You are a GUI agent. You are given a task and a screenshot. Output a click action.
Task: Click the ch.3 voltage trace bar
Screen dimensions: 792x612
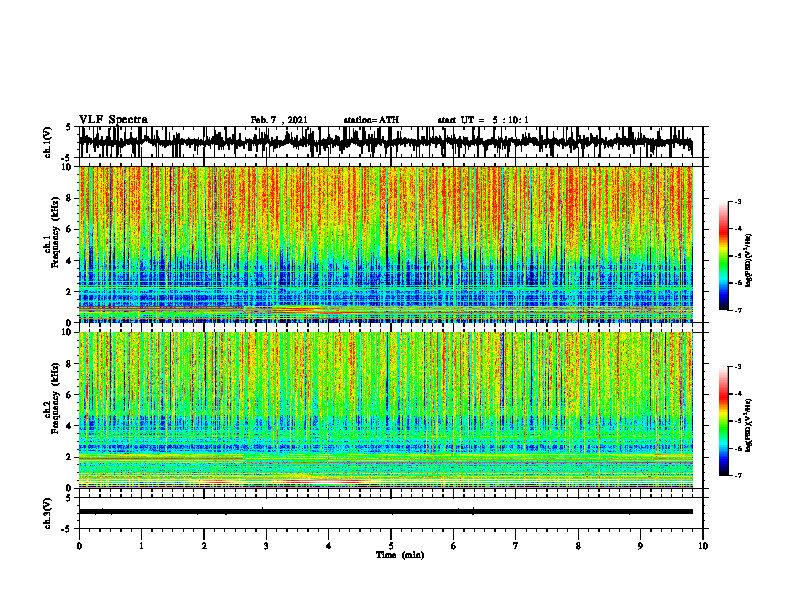coord(386,512)
